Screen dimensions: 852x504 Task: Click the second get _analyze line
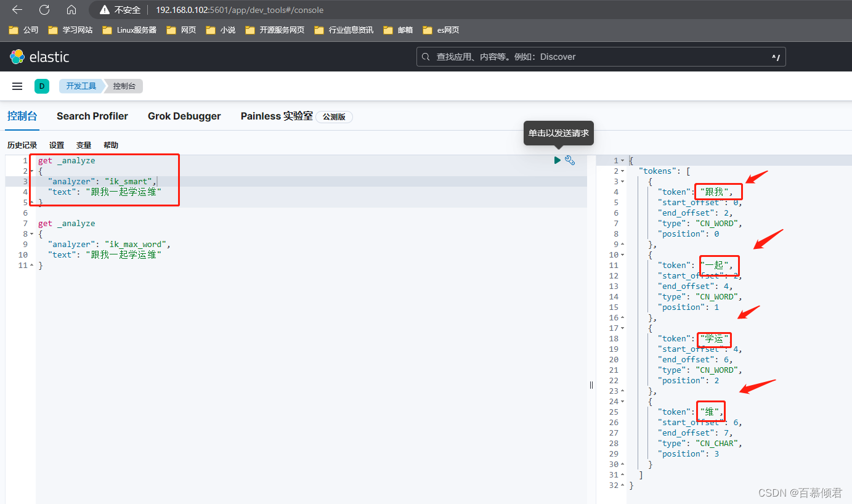click(67, 224)
